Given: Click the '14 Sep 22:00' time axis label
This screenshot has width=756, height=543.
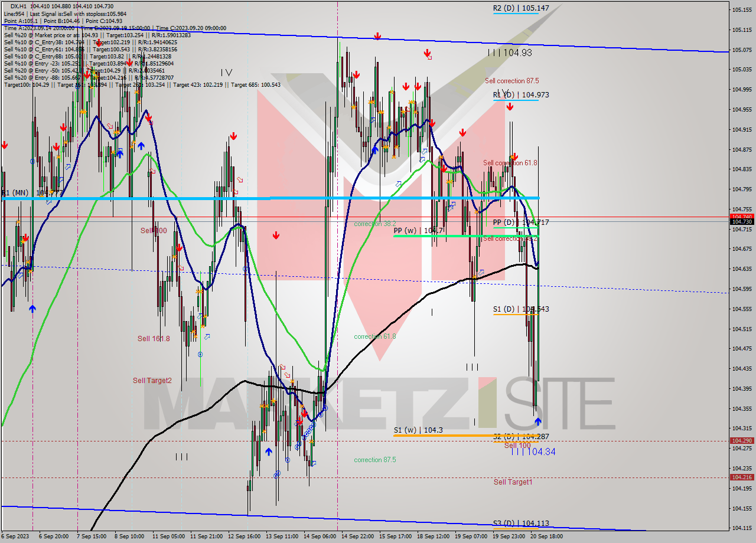Looking at the screenshot, I should click(x=359, y=537).
